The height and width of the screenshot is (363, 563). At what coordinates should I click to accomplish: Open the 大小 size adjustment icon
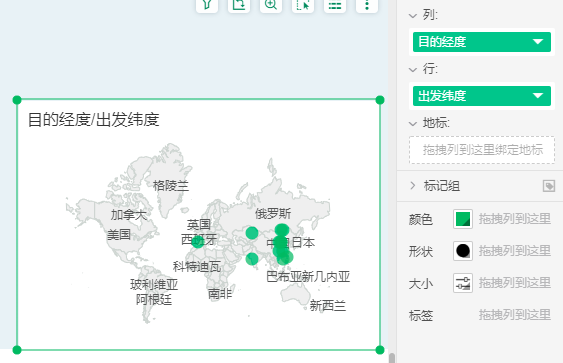click(x=463, y=283)
